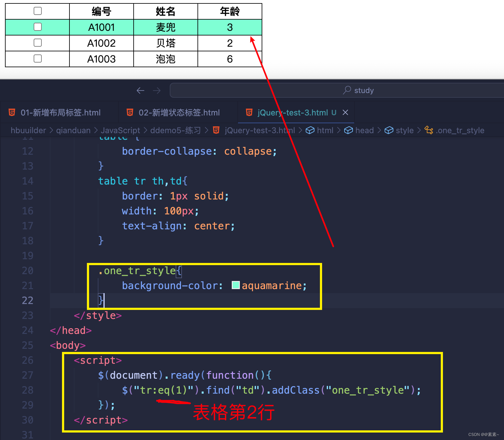The height and width of the screenshot is (440, 504).
Task: Click the border-collapse property on line 12
Action: pyautogui.click(x=167, y=151)
